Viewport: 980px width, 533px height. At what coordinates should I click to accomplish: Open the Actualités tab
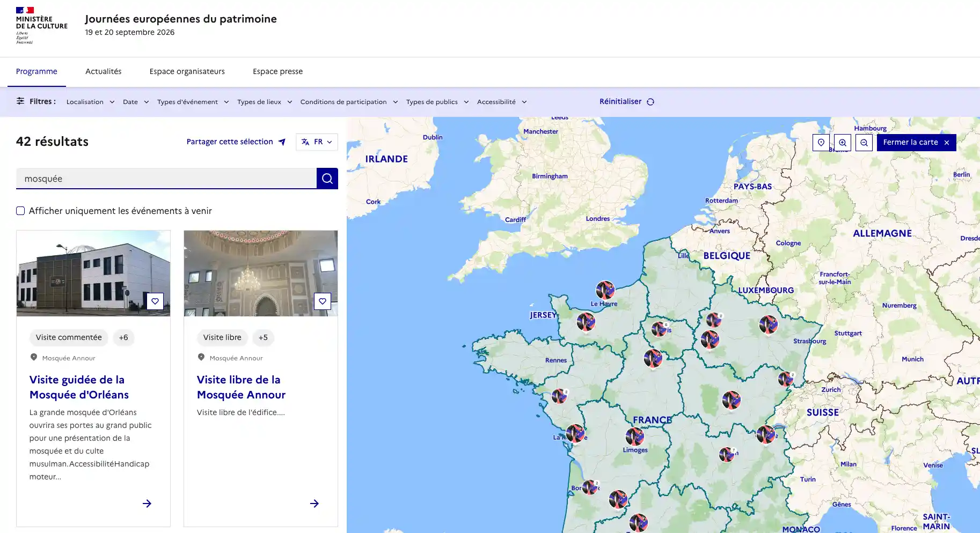coord(104,71)
